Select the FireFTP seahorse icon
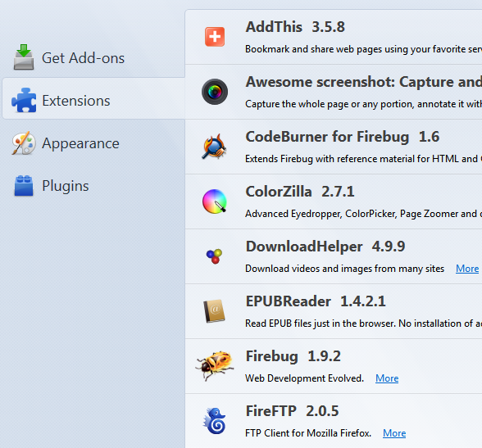The image size is (482, 448). [x=214, y=421]
